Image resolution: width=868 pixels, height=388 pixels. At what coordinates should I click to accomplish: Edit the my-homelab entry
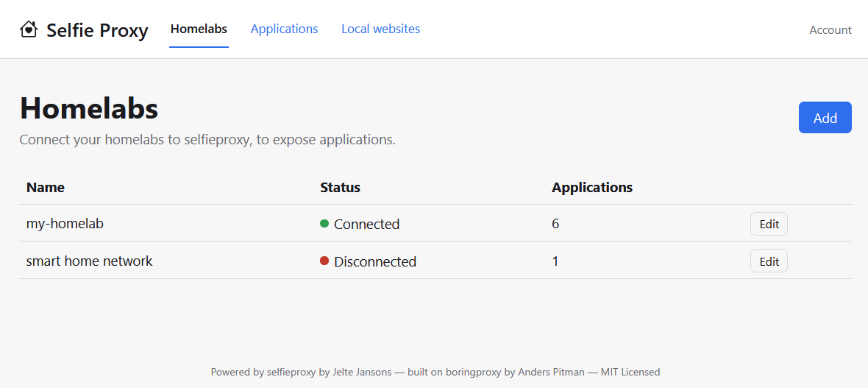pos(769,224)
